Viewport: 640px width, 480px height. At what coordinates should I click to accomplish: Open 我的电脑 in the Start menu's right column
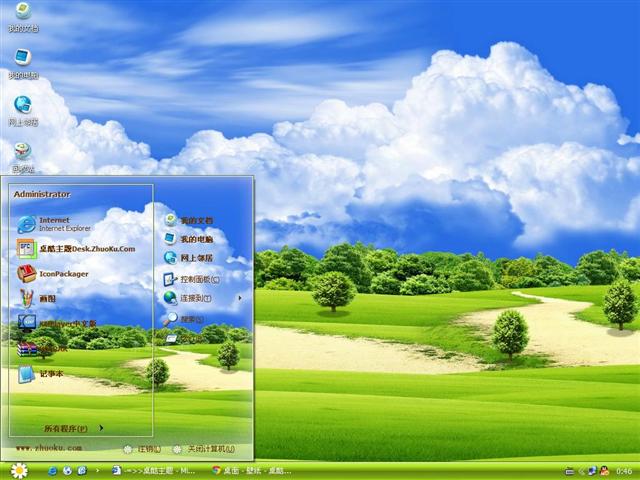(x=189, y=239)
